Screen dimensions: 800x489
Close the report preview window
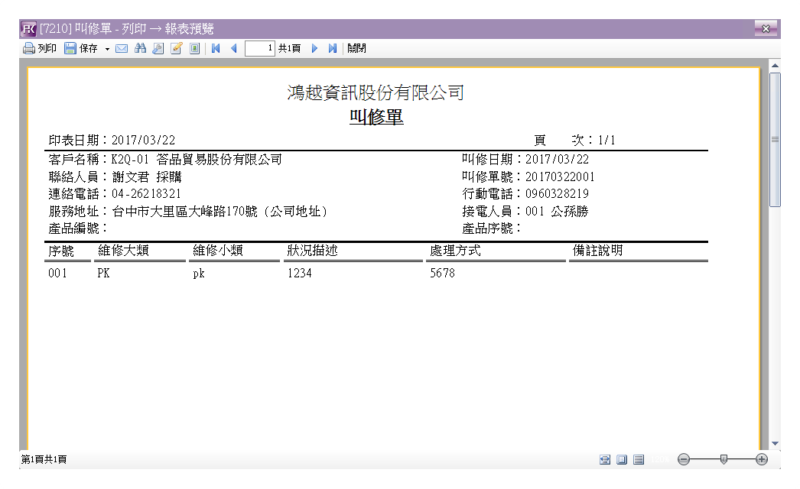click(765, 29)
